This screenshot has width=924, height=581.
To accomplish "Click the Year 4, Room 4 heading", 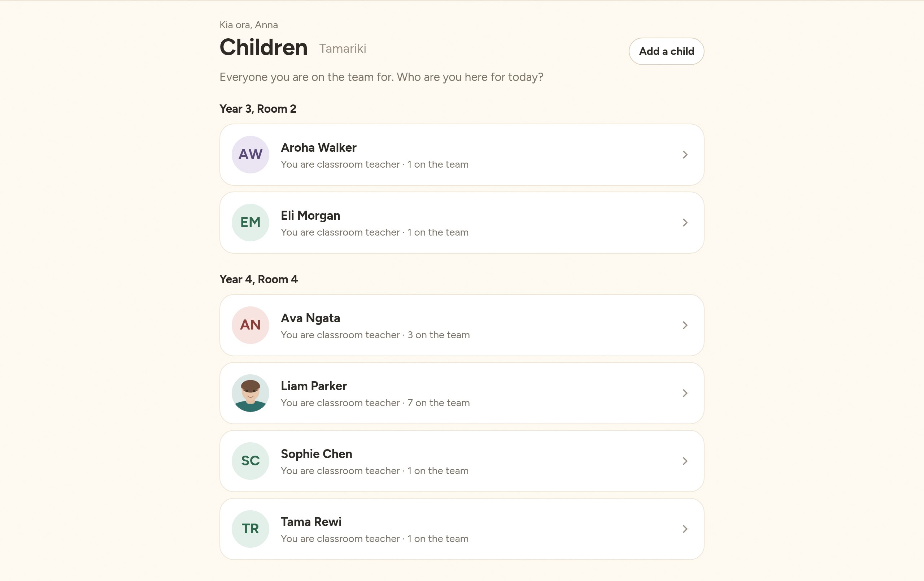I will click(258, 279).
